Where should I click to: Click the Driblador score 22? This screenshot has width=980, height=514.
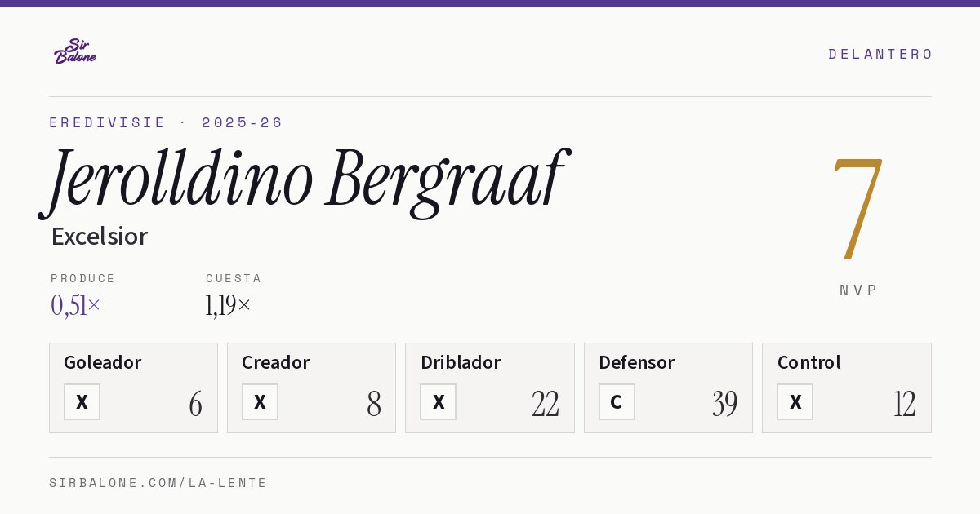click(546, 404)
